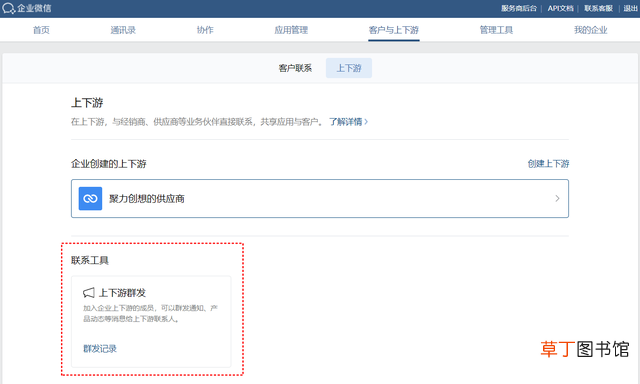This screenshot has width=640, height=384.
Task: Switch to the 协作 tab
Action: pyautogui.click(x=205, y=30)
